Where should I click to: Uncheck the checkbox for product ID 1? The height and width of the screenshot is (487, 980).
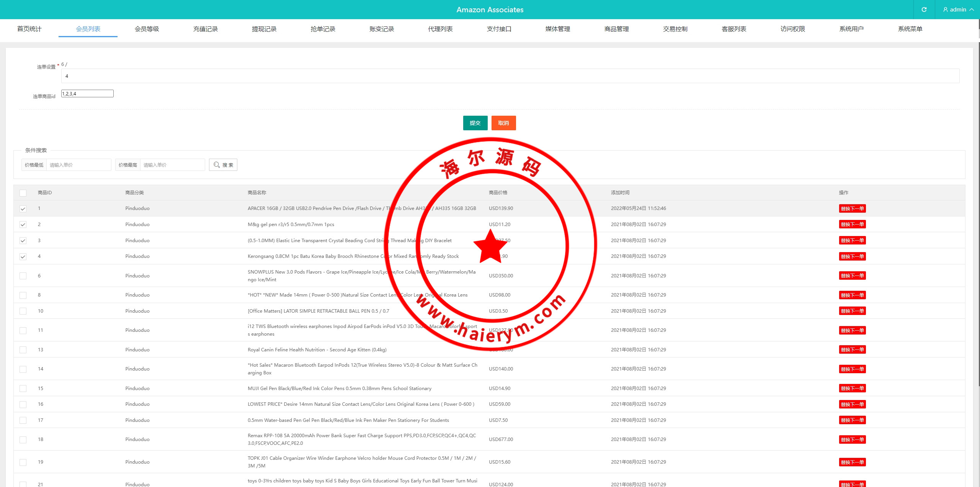[x=23, y=209]
